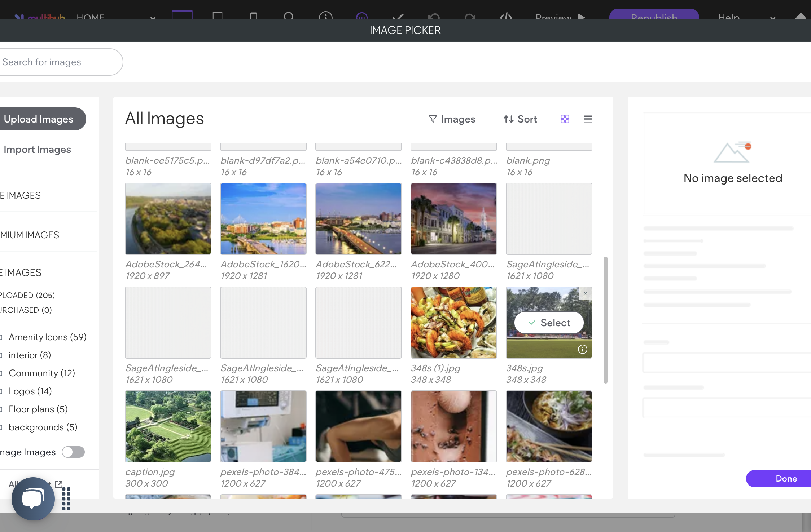Switch to grid view layout

click(x=565, y=119)
